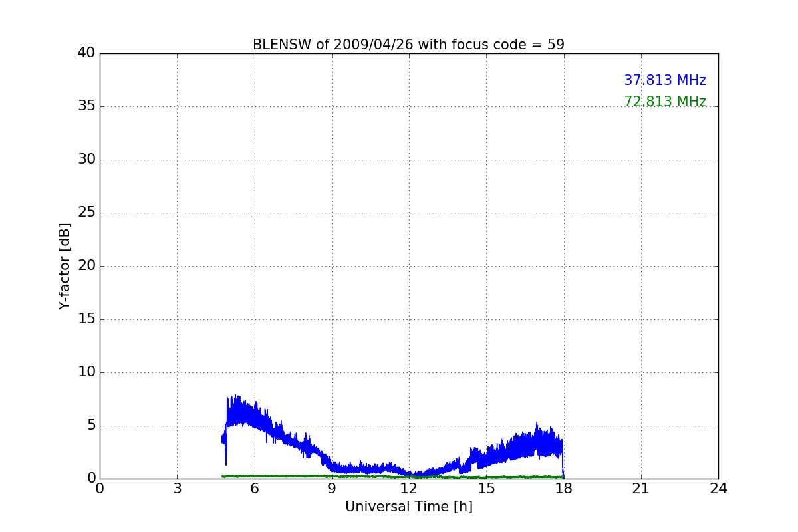Click the x-axis tick label 24

click(718, 489)
